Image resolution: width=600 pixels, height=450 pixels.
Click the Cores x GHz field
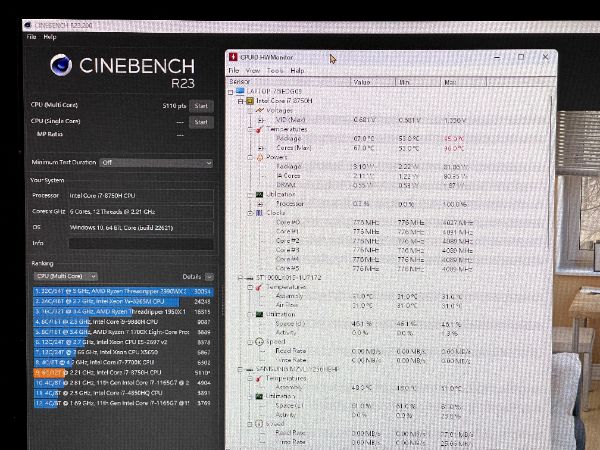pos(141,212)
